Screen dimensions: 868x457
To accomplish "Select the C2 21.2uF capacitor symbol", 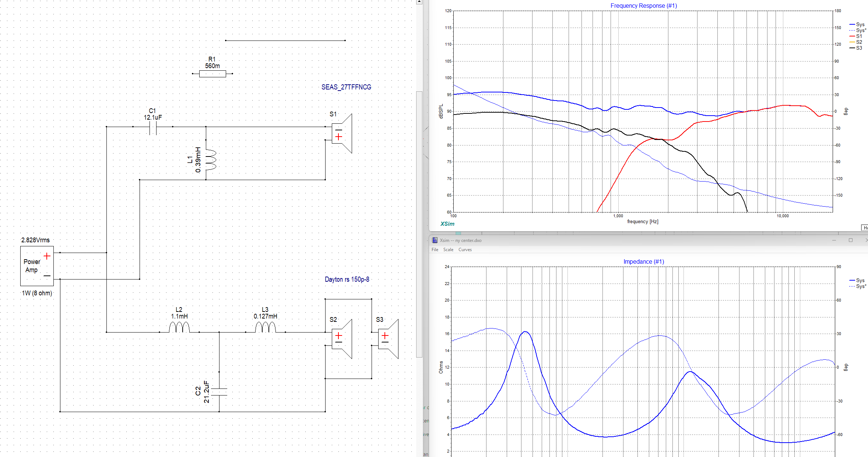I will 219,392.
